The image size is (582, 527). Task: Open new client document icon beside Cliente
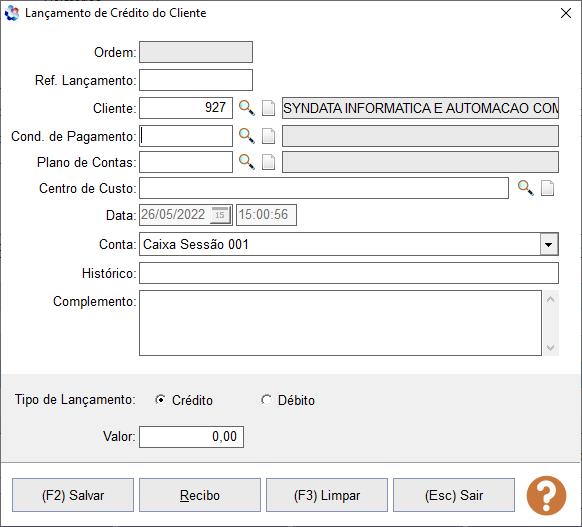[x=268, y=108]
